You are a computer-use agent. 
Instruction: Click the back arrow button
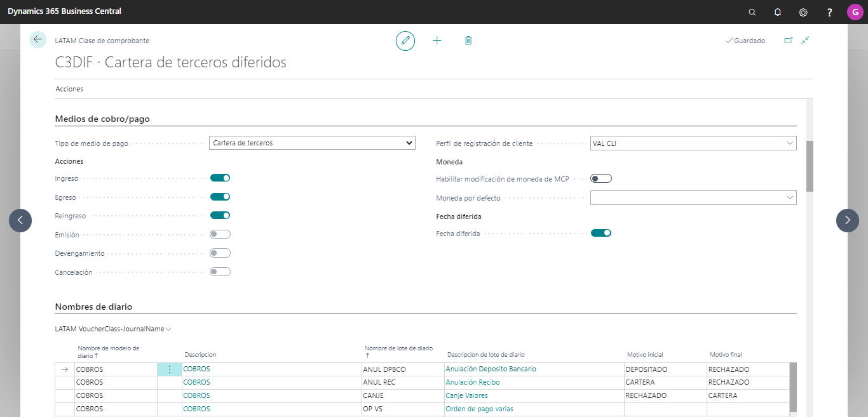[37, 39]
